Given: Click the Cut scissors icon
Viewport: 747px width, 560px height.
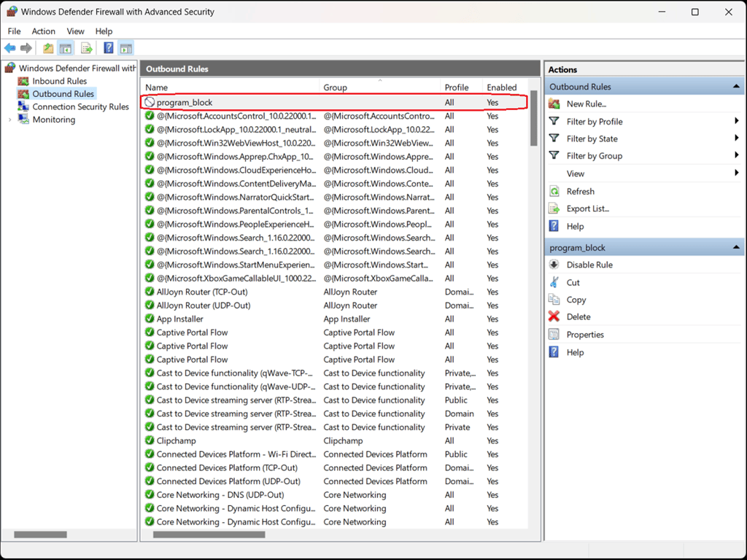Looking at the screenshot, I should (x=554, y=282).
